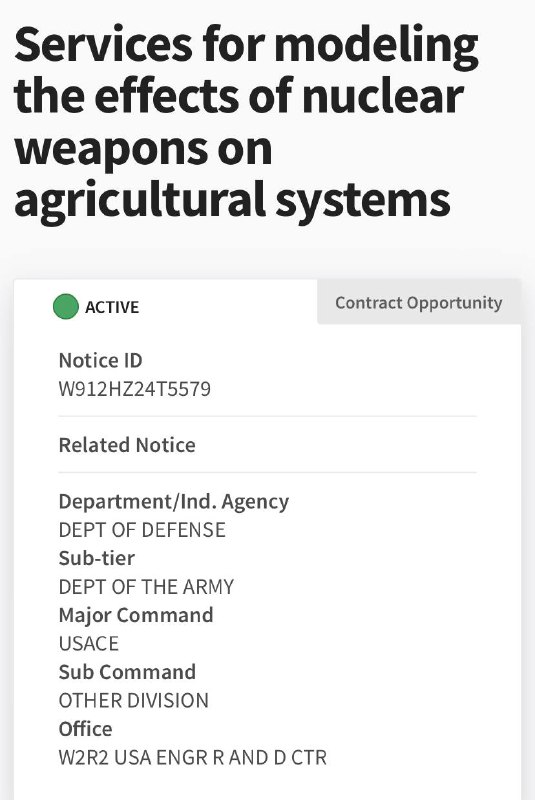Image resolution: width=535 pixels, height=800 pixels.
Task: Click Notice ID value W912HZ24T5579
Action: [135, 389]
